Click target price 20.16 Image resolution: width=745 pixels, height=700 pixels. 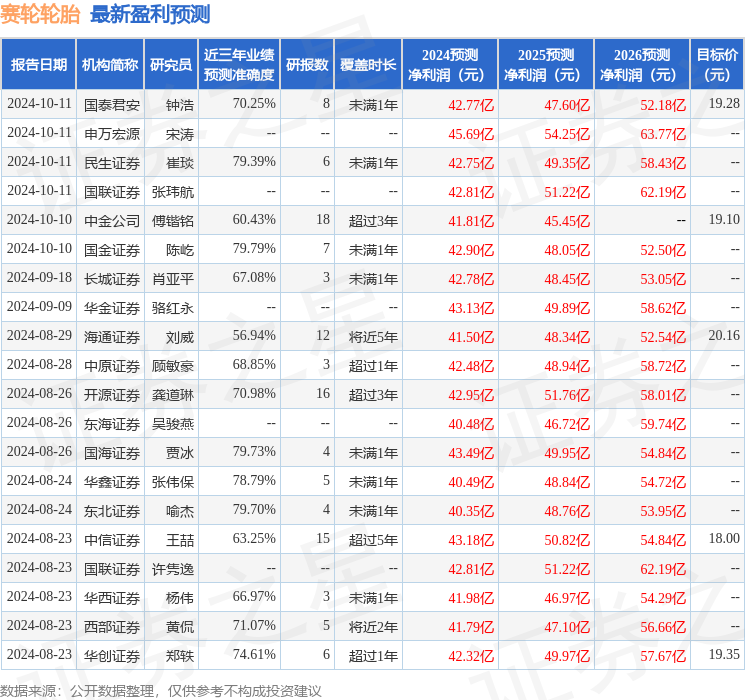pos(724,335)
